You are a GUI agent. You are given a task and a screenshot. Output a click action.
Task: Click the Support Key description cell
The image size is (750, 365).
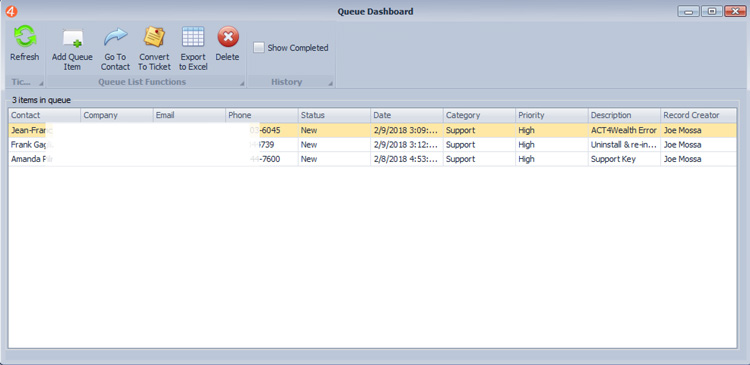pos(624,159)
